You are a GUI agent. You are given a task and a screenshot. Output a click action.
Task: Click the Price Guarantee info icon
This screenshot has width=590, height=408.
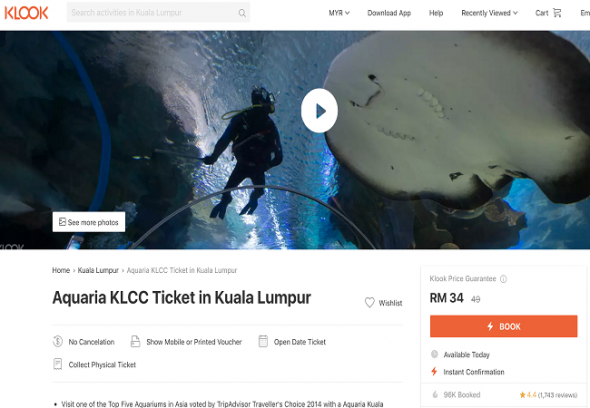coord(503,279)
